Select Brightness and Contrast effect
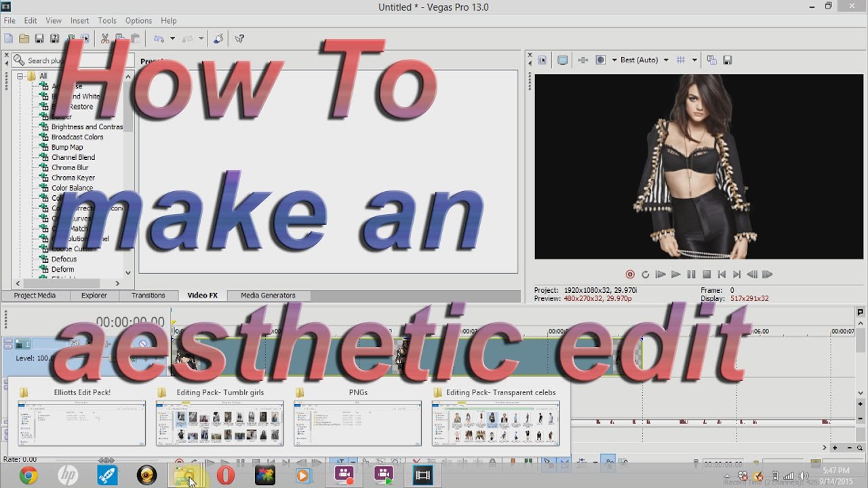Image resolution: width=868 pixels, height=488 pixels. 87,127
